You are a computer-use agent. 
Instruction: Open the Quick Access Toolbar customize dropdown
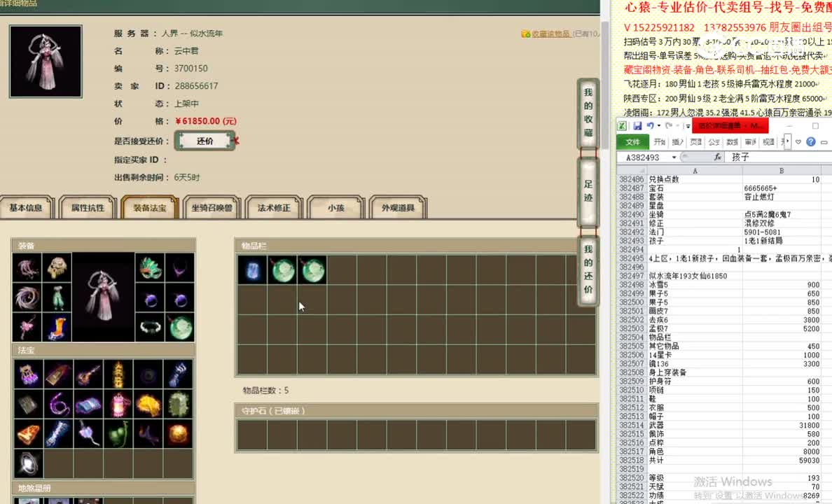point(688,126)
